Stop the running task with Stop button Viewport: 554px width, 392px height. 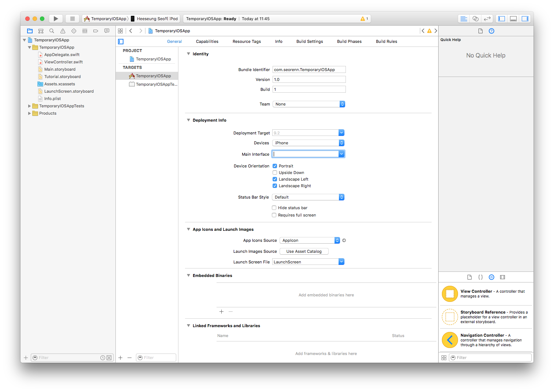(x=73, y=19)
